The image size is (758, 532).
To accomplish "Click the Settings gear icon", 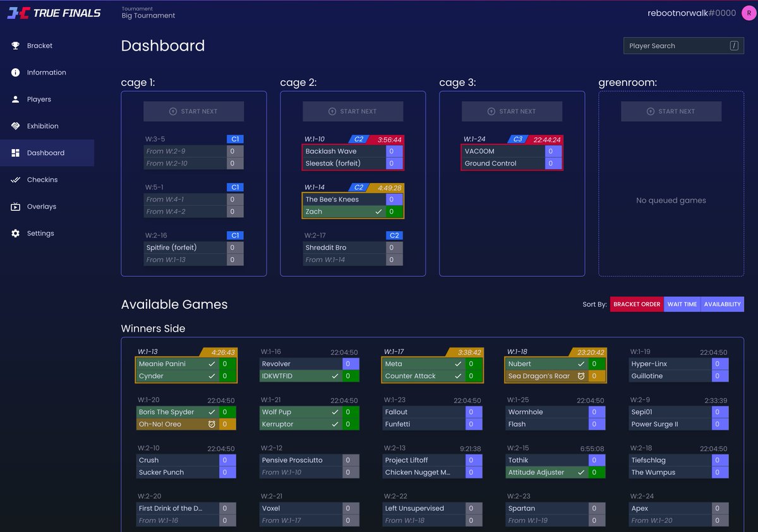I will coord(15,233).
